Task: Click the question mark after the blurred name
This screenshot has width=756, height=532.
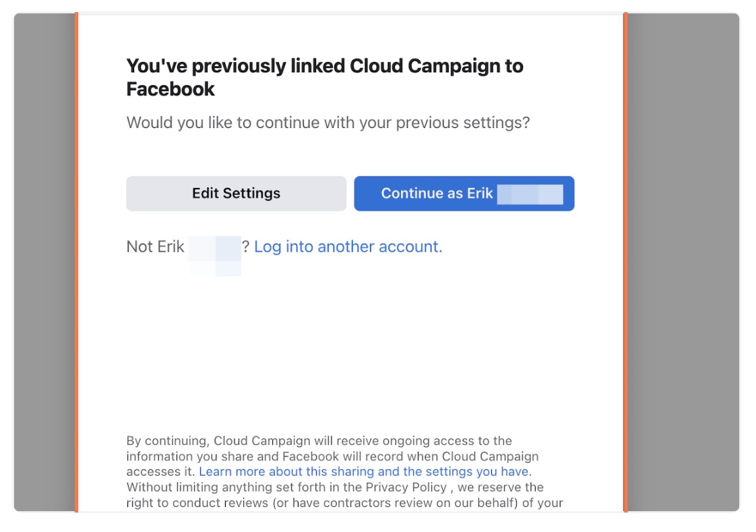Action: click(246, 247)
